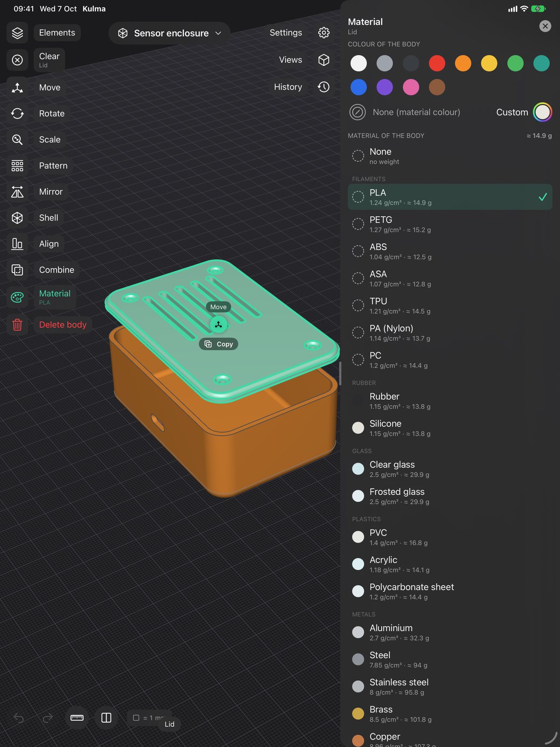Select the Pattern tool icon
The height and width of the screenshot is (747, 560).
[17, 166]
